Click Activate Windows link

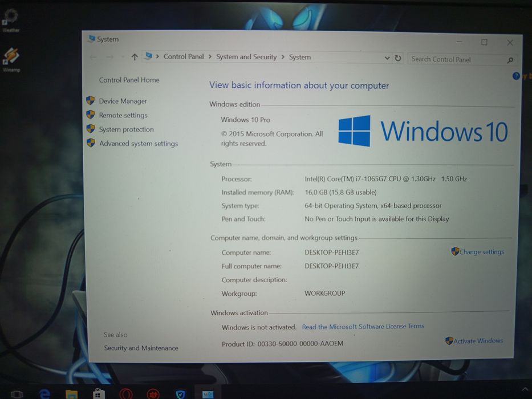[x=478, y=341]
